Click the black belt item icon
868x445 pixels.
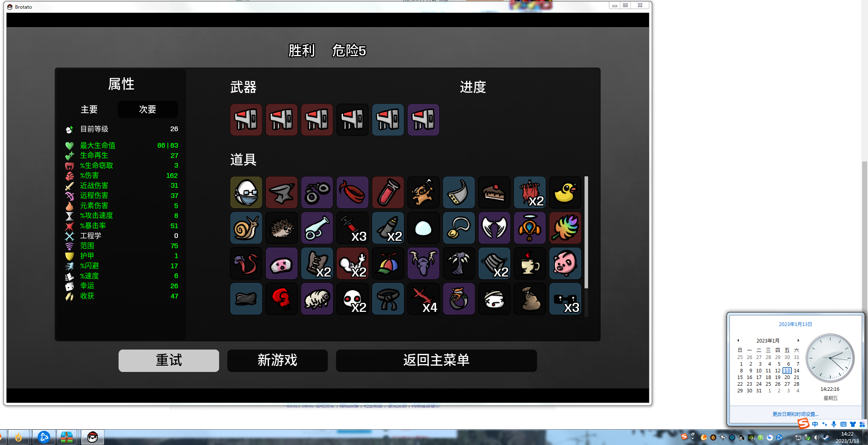click(x=388, y=299)
